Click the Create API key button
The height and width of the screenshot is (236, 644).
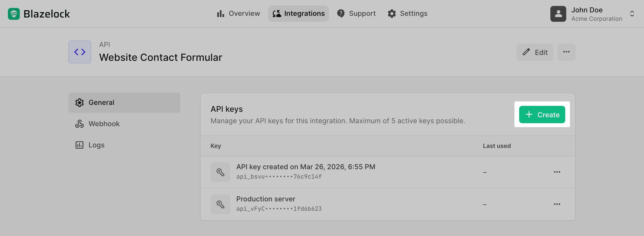click(542, 114)
